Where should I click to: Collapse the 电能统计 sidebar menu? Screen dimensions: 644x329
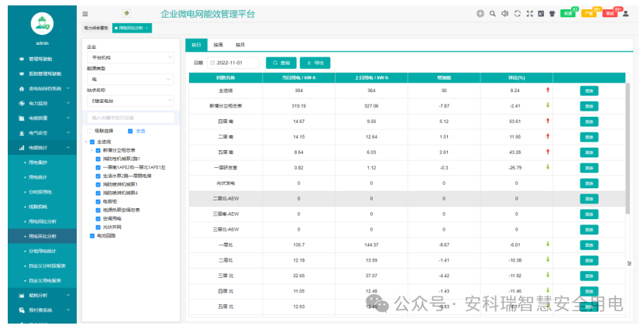click(43, 148)
